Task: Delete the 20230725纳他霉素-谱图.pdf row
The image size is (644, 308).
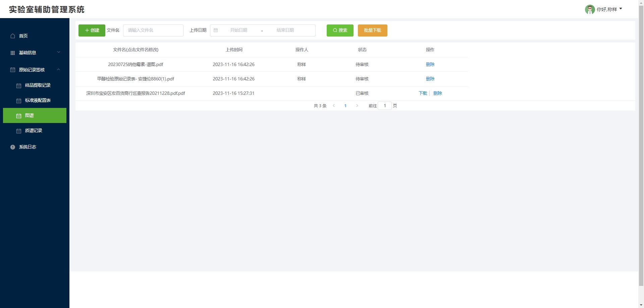Action: click(x=430, y=64)
